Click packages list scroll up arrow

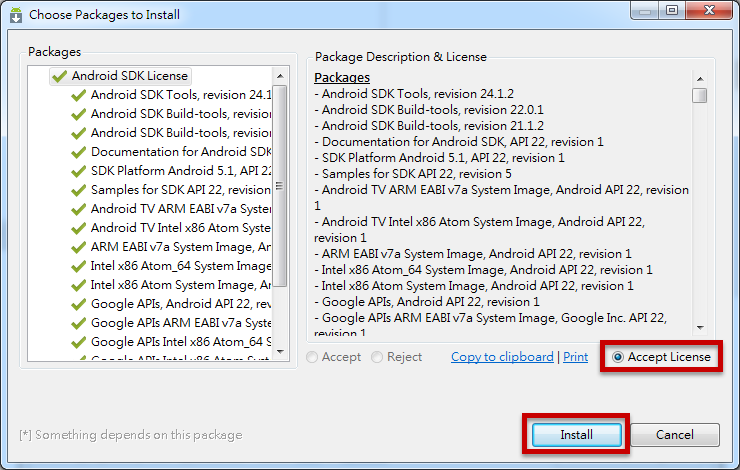point(280,76)
